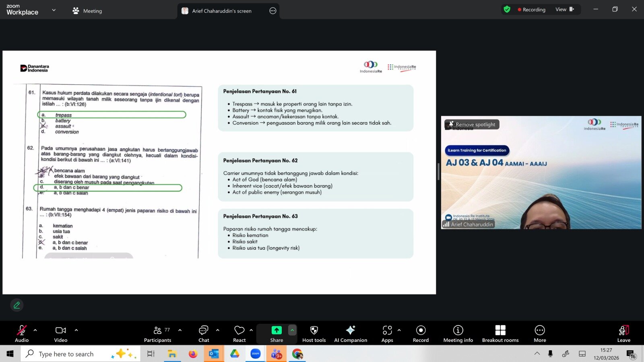Toggle the Video camera

click(61, 334)
